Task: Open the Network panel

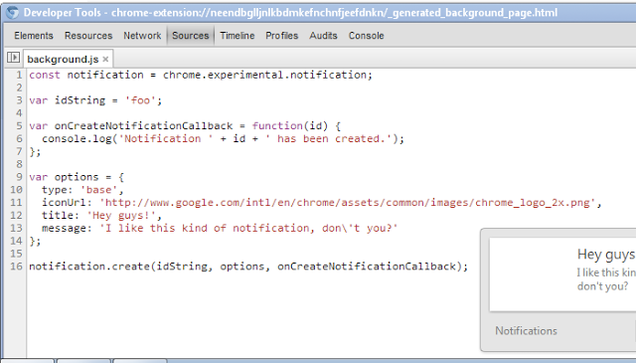Action: click(142, 36)
